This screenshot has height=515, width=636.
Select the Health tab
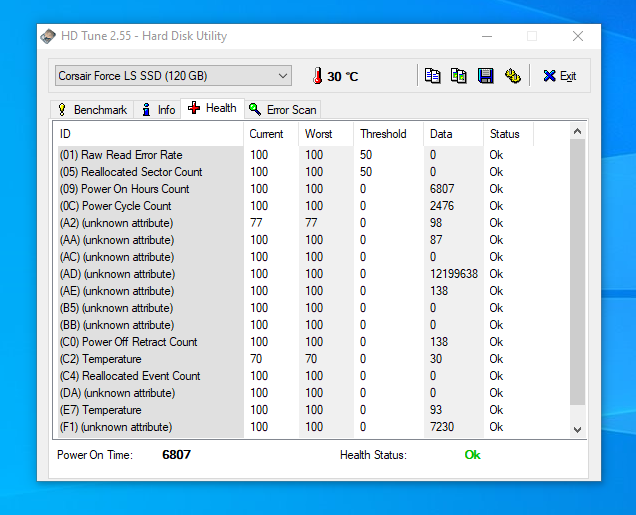212,108
